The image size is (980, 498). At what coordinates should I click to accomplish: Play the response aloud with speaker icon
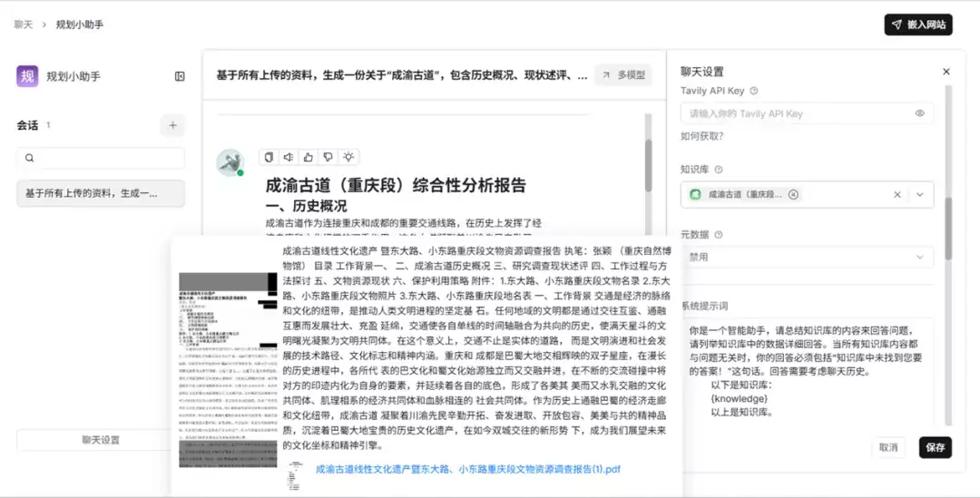[x=288, y=157]
